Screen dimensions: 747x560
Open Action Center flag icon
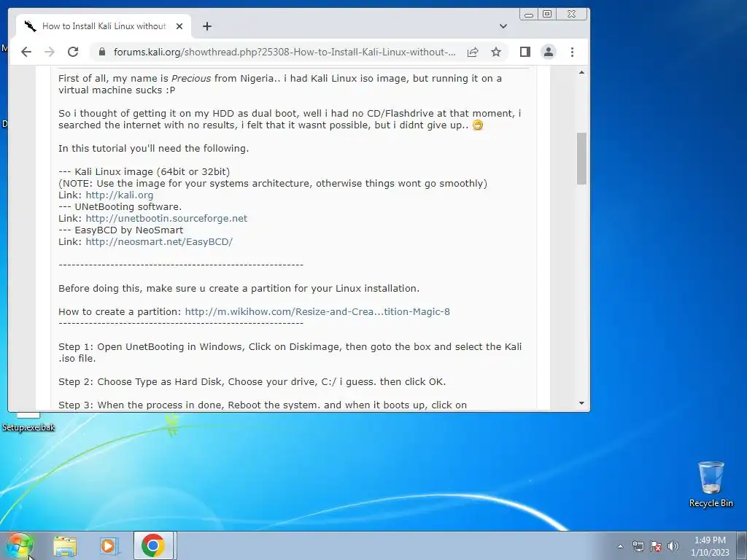click(x=656, y=546)
